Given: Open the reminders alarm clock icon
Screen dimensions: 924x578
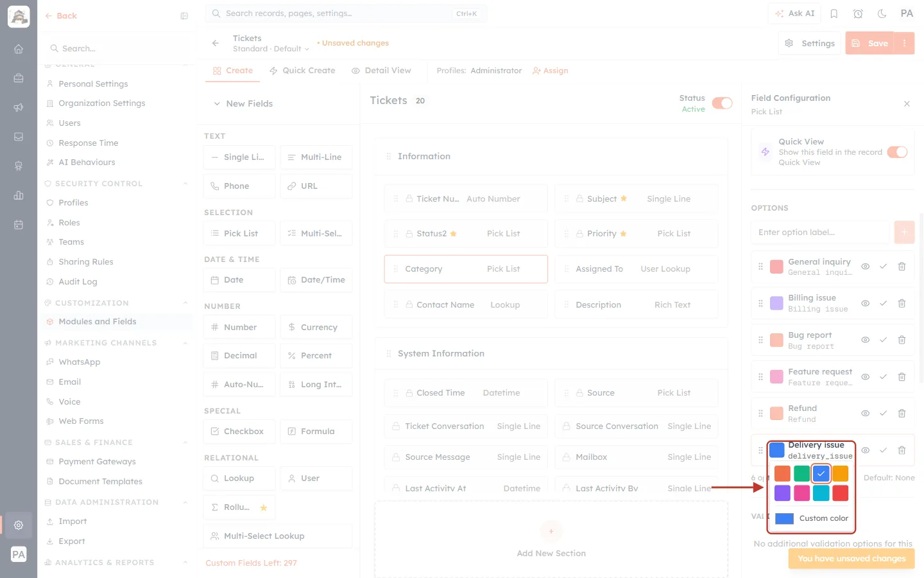Looking at the screenshot, I should point(858,13).
